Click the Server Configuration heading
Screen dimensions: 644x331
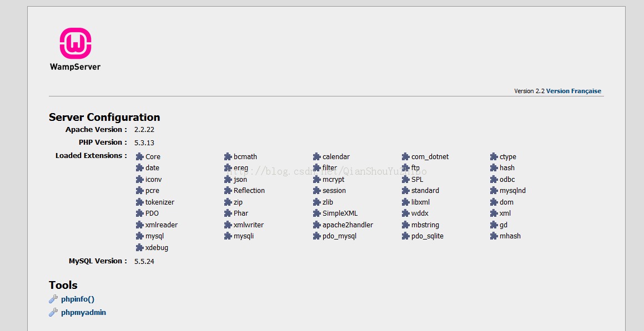[104, 117]
